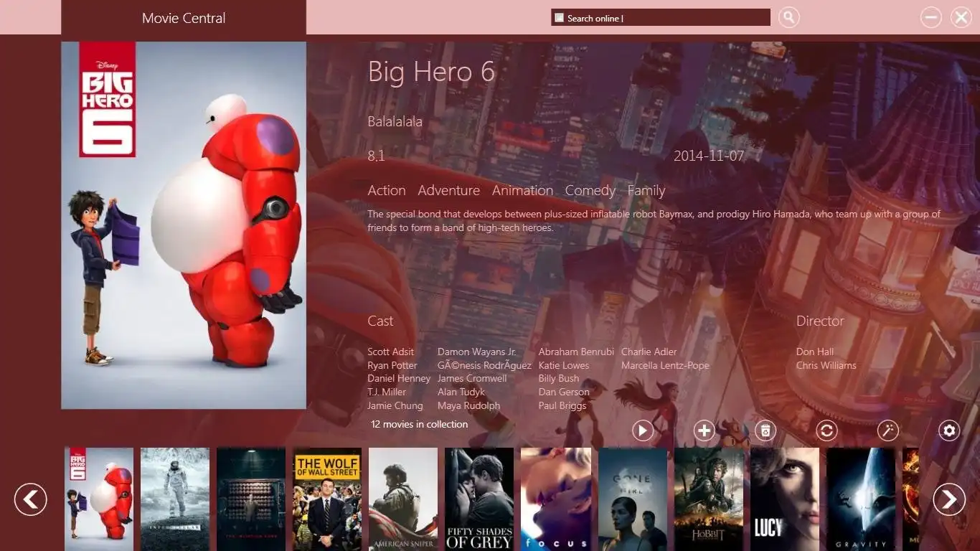Click the Balalalala tagline
The height and width of the screenshot is (551, 980).
[x=395, y=122]
